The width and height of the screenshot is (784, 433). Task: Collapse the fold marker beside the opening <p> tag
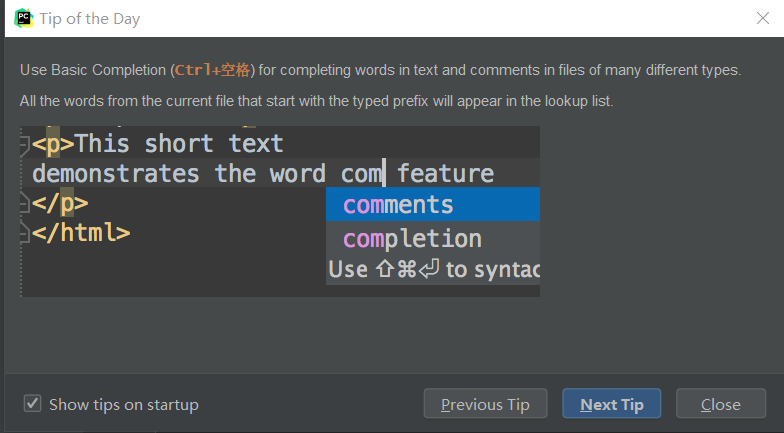[25, 145]
